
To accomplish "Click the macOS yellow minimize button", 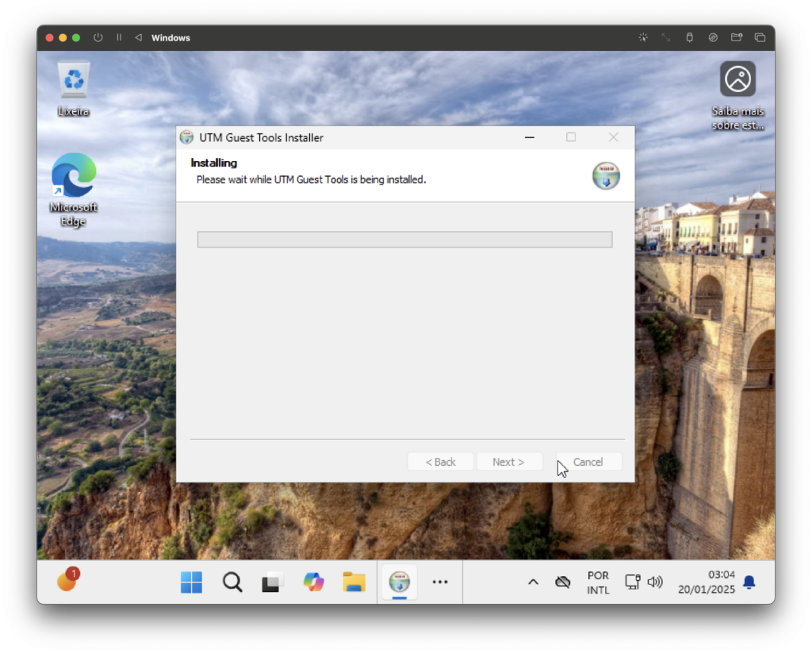I will (x=63, y=37).
